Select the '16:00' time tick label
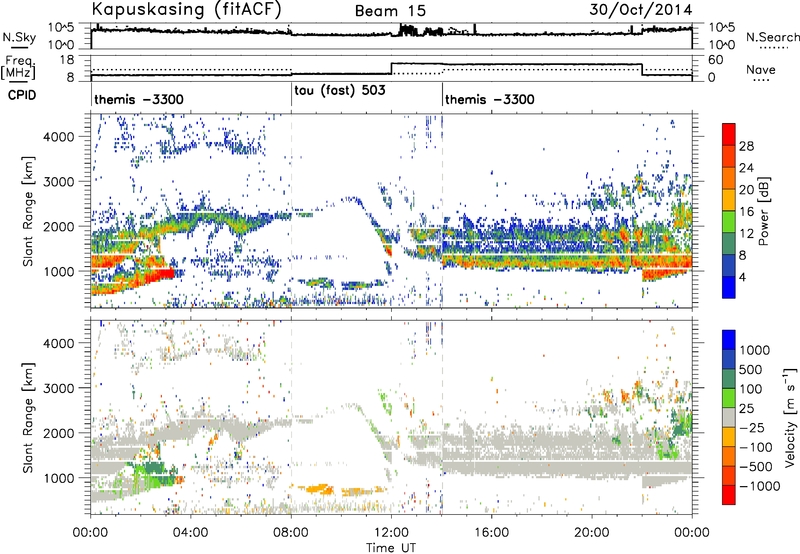800x554 pixels. pos(491,533)
